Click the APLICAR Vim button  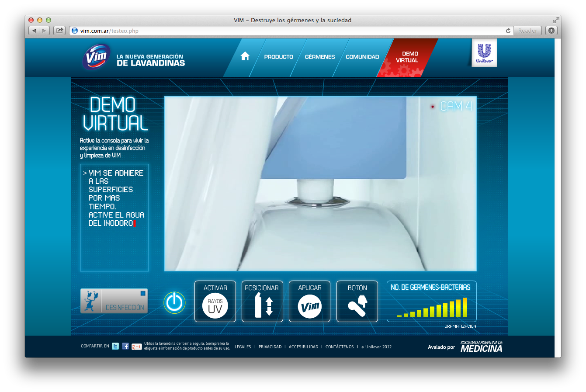coord(309,301)
